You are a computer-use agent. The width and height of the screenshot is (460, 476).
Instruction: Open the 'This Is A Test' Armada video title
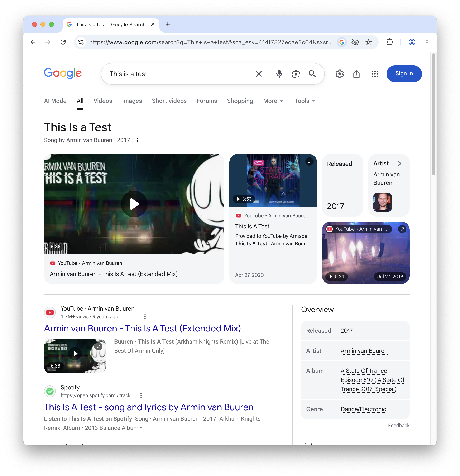click(x=252, y=226)
